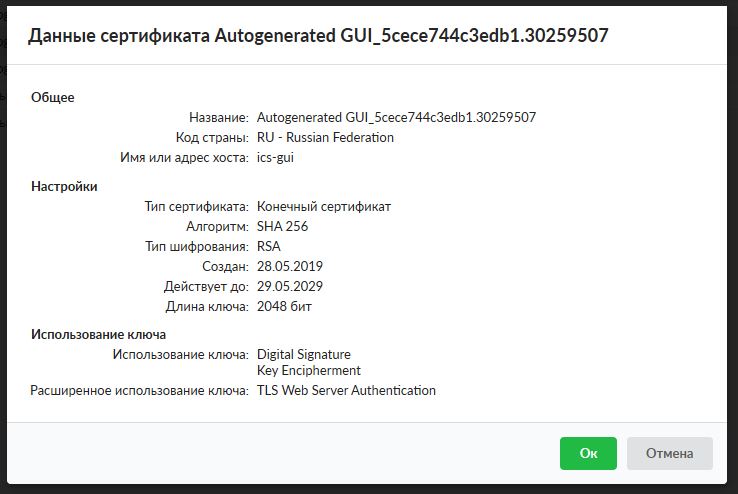Click the Digital Signature key usage entry
The height and width of the screenshot is (494, 738).
point(304,354)
